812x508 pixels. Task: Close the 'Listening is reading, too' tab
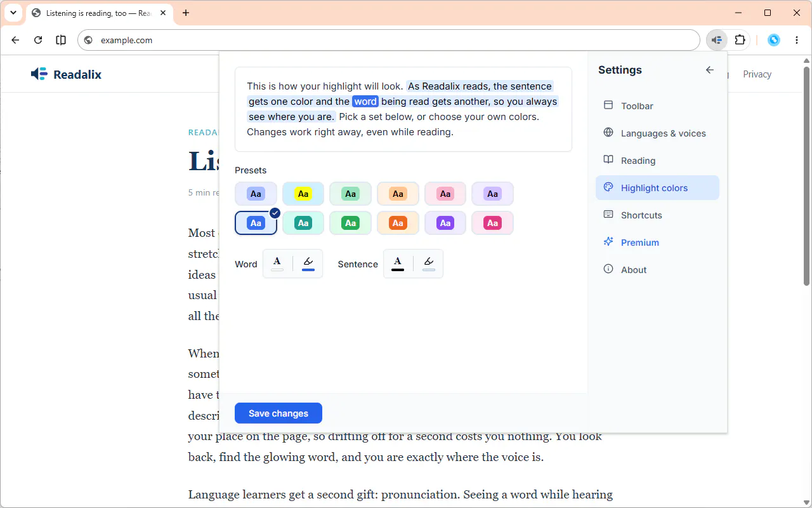click(x=163, y=13)
